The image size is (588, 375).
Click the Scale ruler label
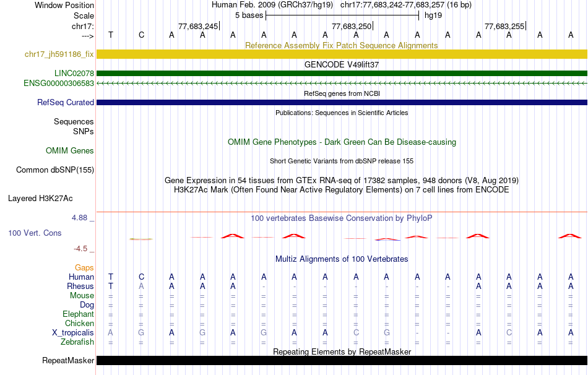point(84,15)
